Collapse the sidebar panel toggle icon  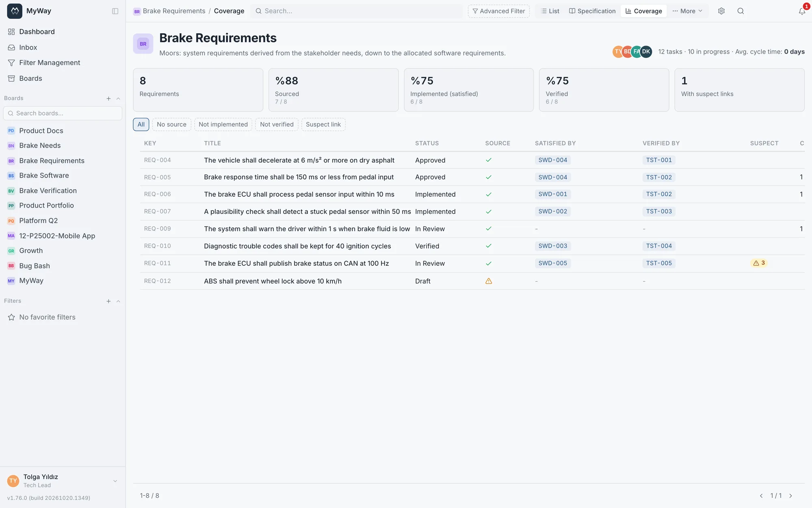click(115, 11)
